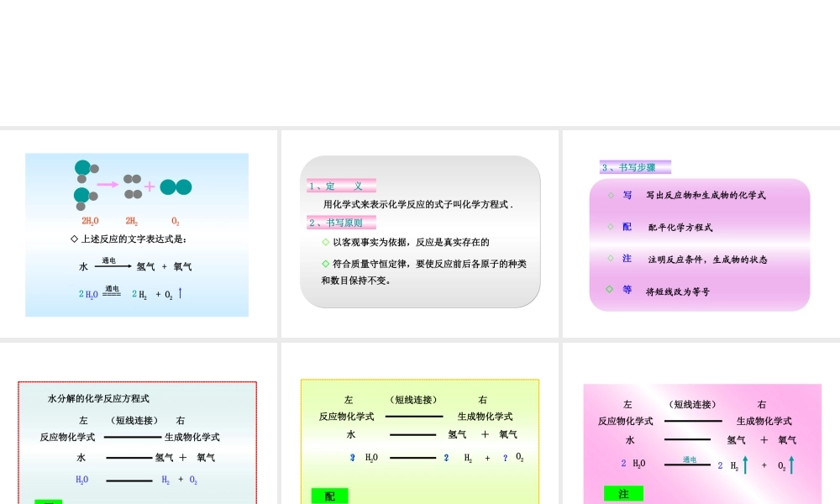The image size is (840, 504).
Task: Click the diamond marker next to 等 step
Action: point(609,288)
